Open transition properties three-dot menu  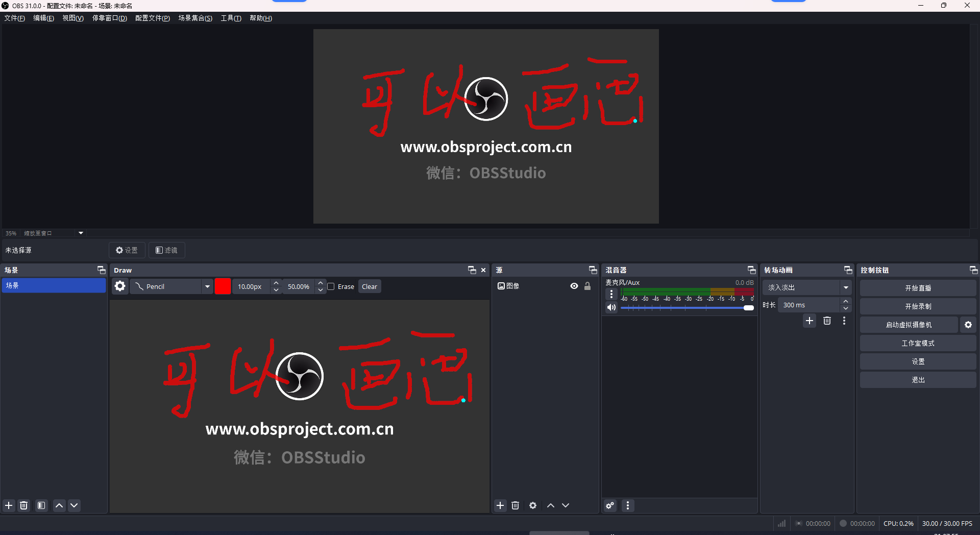pyautogui.click(x=844, y=321)
